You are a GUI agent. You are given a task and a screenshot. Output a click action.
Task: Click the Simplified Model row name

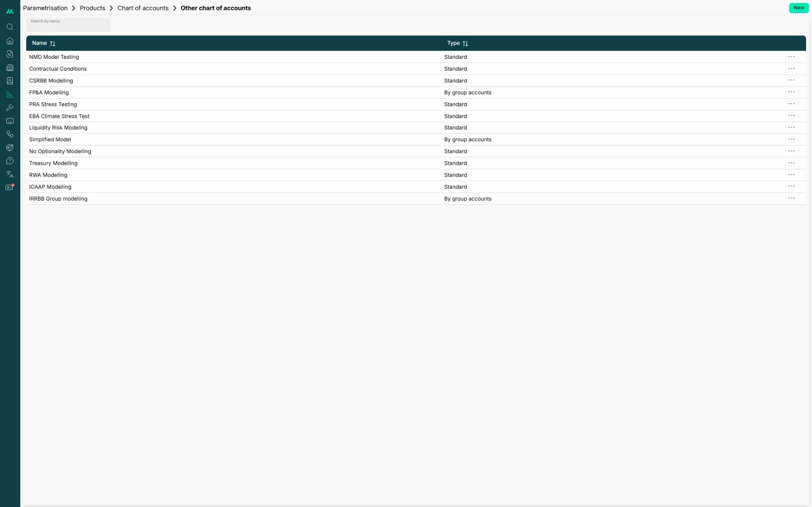click(50, 139)
